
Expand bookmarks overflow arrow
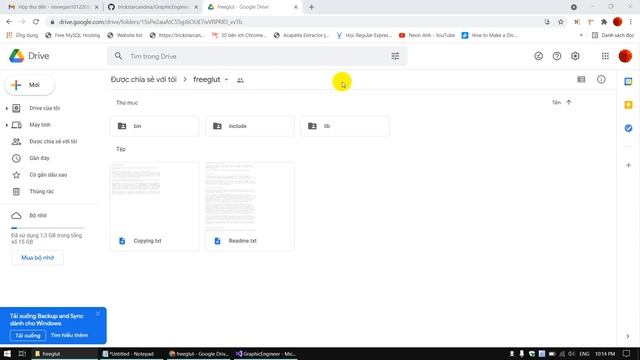click(581, 36)
